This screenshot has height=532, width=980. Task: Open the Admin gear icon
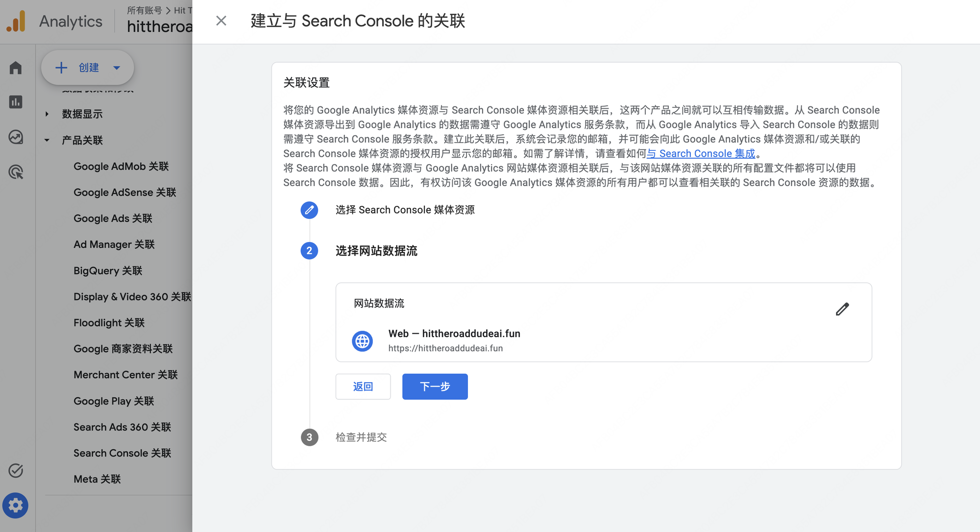click(x=16, y=506)
